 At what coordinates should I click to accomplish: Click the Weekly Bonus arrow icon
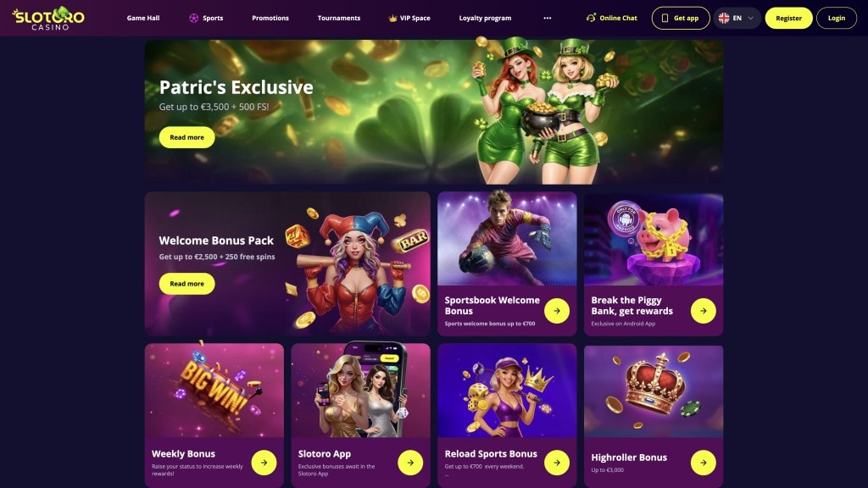[264, 463]
